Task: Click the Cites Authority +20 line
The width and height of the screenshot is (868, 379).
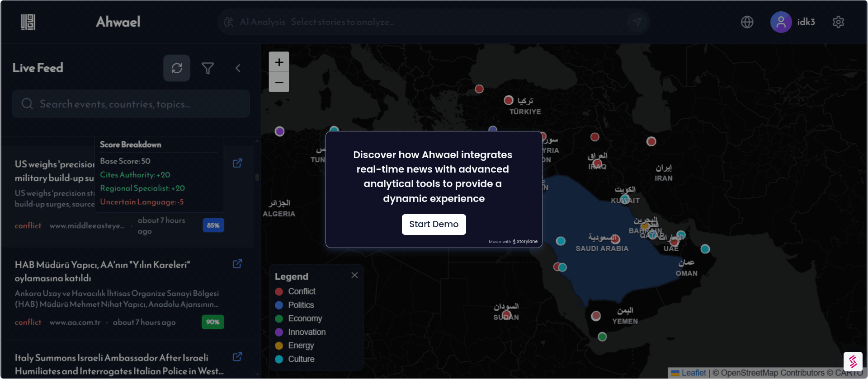Action: coord(135,175)
